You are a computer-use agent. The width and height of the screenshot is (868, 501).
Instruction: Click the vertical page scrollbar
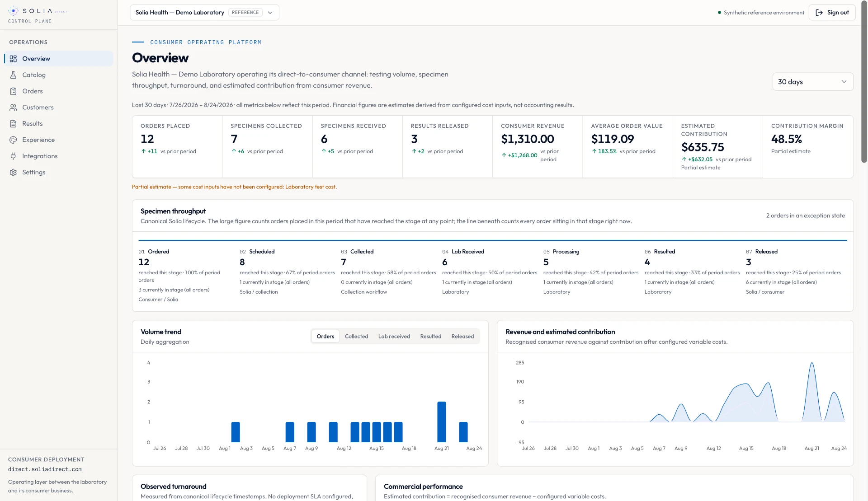(x=864, y=82)
